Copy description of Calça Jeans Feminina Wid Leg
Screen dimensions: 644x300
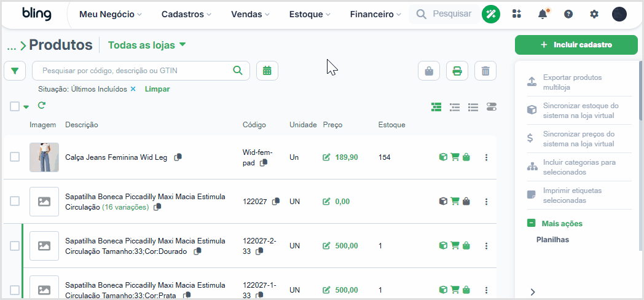click(178, 157)
